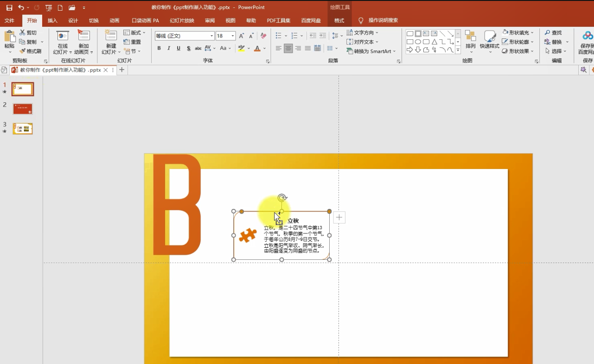Viewport: 594px width, 364px height.
Task: Toggle italic formatting
Action: (169, 48)
